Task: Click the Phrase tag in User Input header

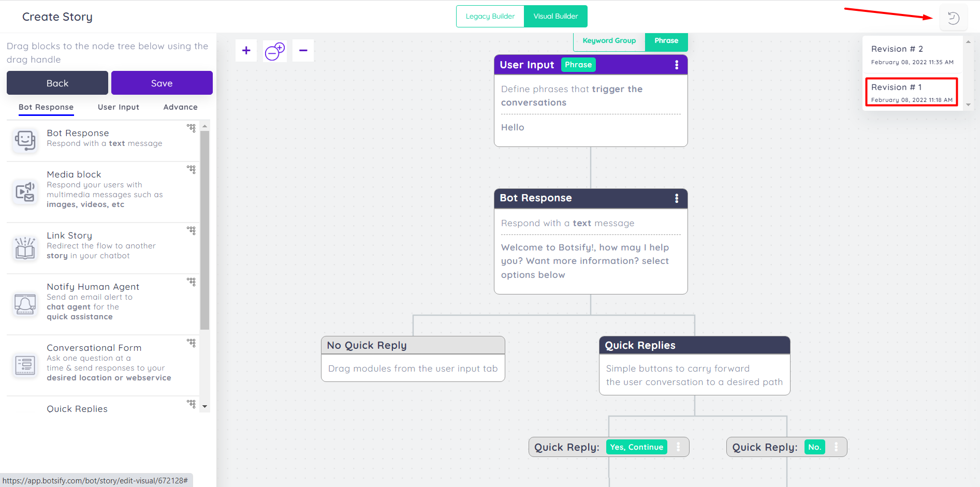Action: tap(578, 65)
